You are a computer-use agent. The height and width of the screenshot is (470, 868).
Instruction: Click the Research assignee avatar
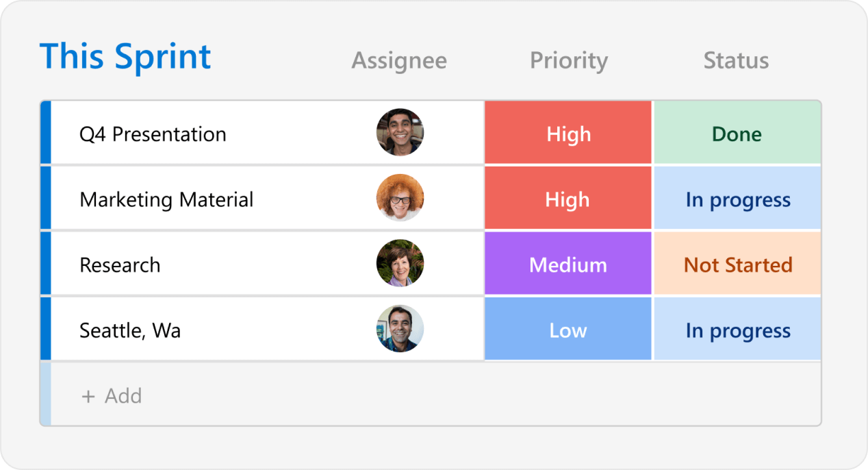click(399, 262)
